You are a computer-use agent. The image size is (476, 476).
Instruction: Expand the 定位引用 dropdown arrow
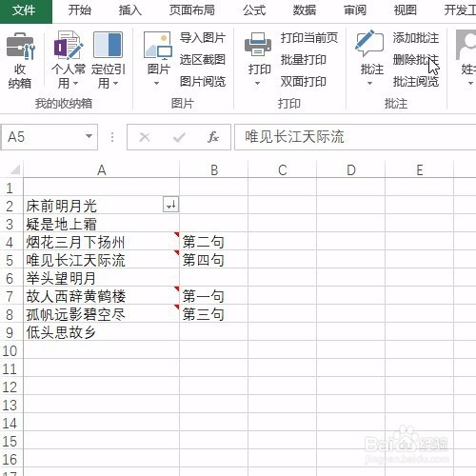116,84
